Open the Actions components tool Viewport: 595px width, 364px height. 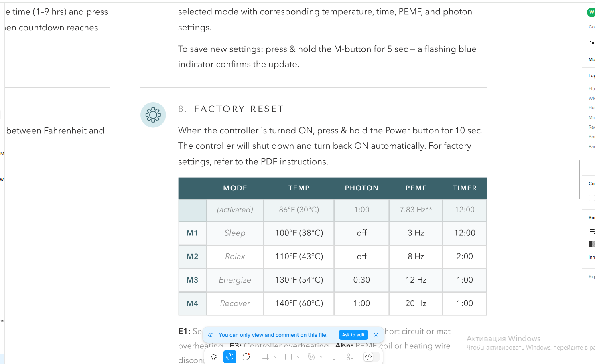click(x=350, y=357)
